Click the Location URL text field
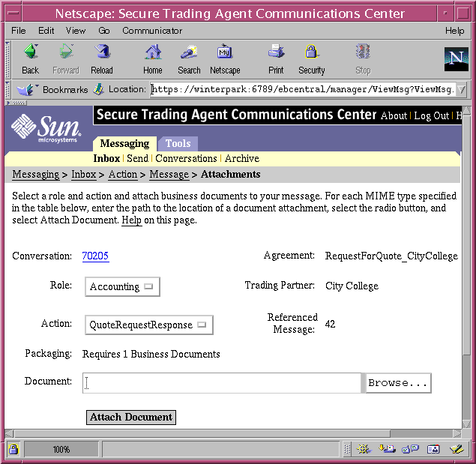The image size is (476, 464). pyautogui.click(x=303, y=89)
